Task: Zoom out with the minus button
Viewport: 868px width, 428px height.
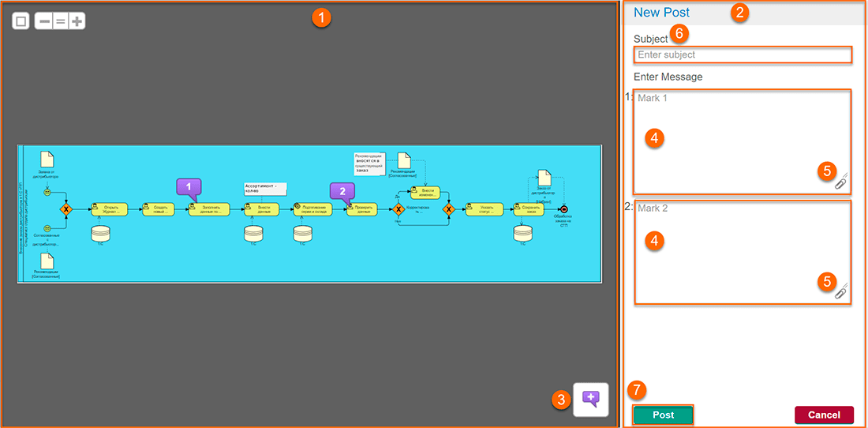Action: tap(45, 21)
